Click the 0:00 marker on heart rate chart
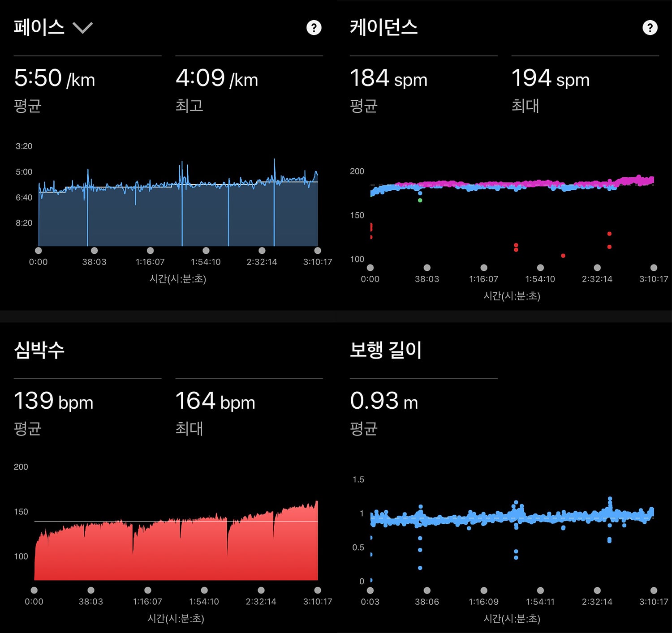This screenshot has height=633, width=672. [34, 590]
